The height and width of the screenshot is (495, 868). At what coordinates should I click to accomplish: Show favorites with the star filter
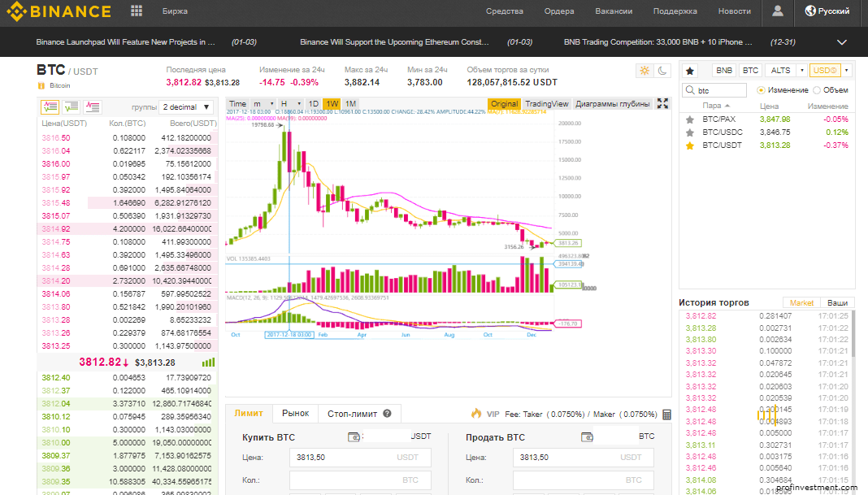(x=690, y=71)
